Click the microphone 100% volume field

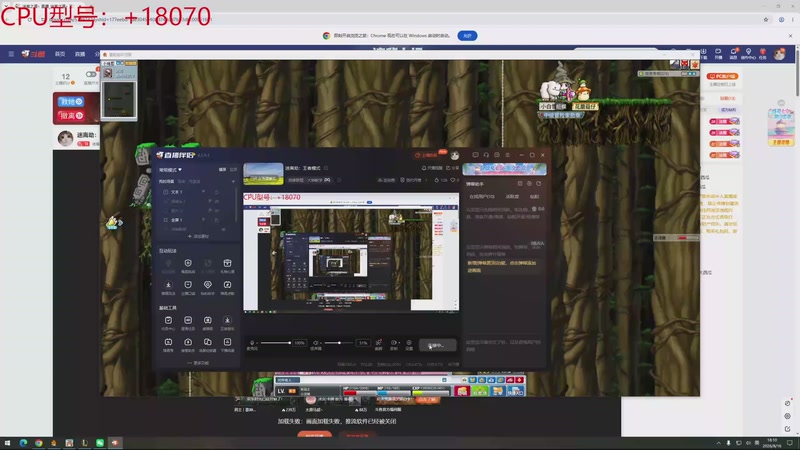pyautogui.click(x=299, y=343)
